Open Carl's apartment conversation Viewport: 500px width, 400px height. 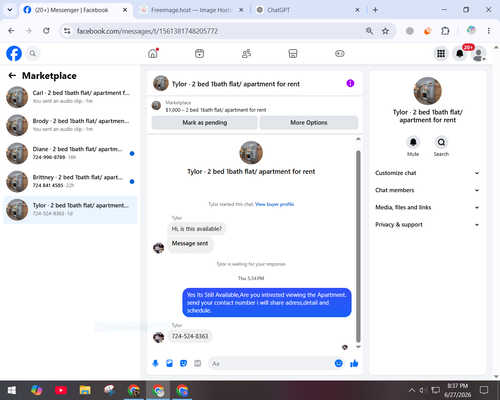[x=70, y=97]
